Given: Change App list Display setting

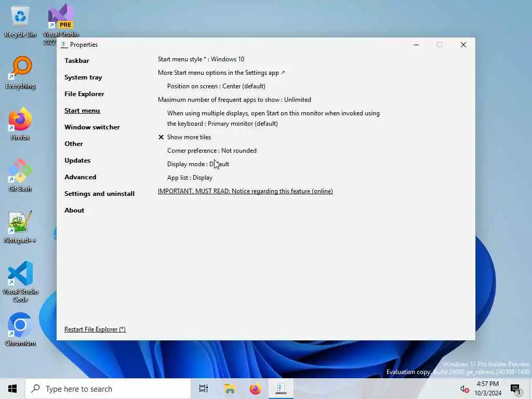Looking at the screenshot, I should coord(190,178).
